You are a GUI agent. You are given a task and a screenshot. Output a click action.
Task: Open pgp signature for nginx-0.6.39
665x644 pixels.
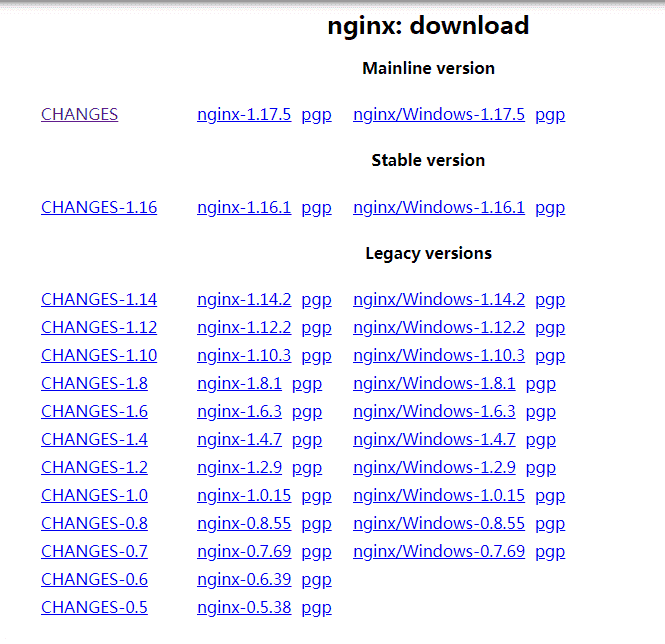tap(316, 580)
